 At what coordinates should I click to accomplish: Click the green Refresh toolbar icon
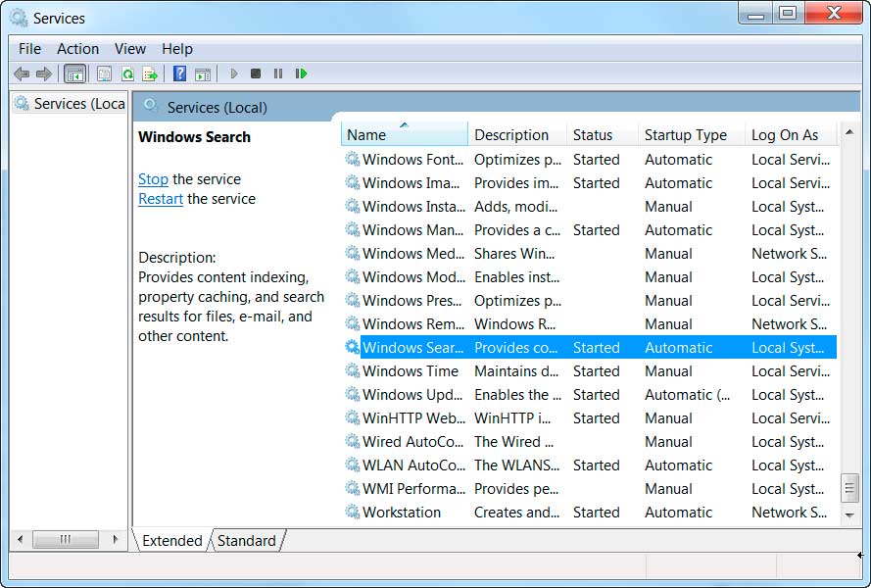(x=127, y=73)
